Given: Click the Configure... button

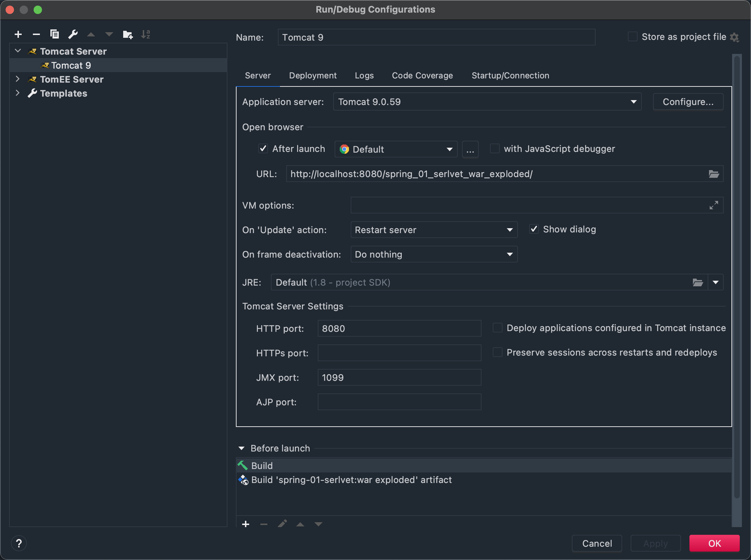Looking at the screenshot, I should click(688, 102).
